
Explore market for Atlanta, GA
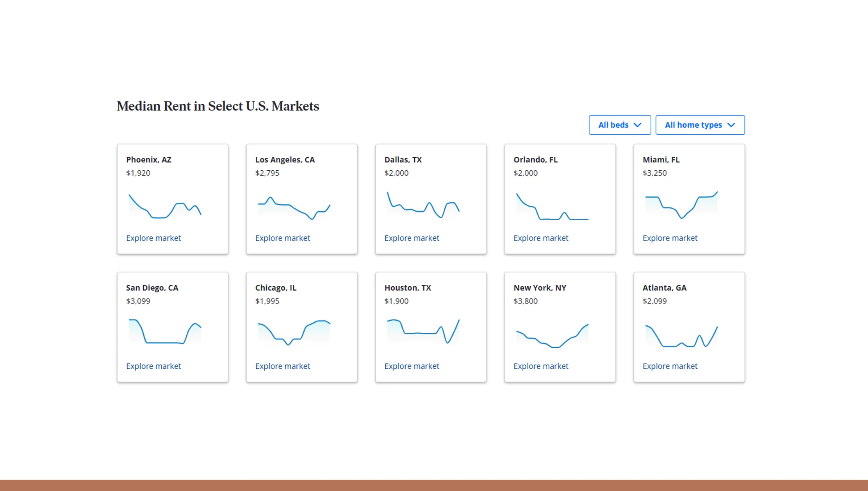point(670,366)
